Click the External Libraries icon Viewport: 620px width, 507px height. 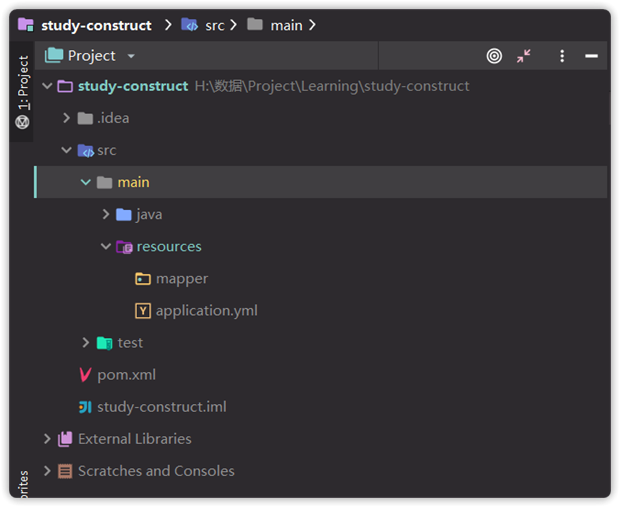(66, 439)
